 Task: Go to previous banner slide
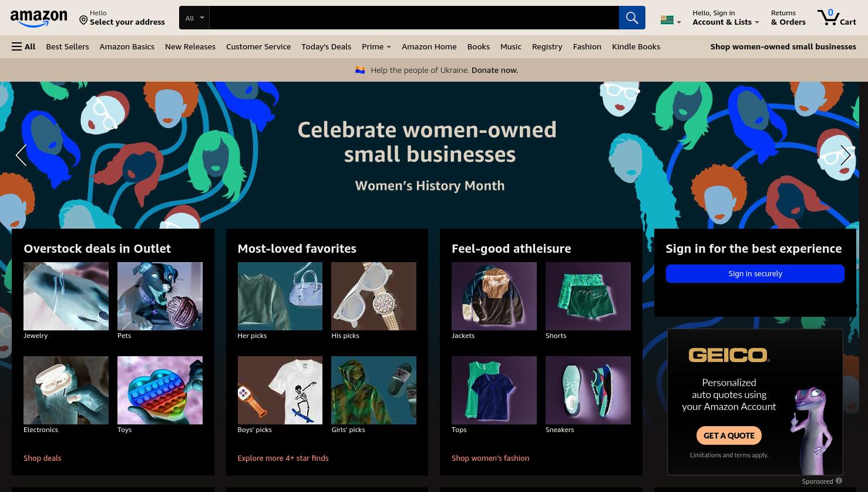(21, 155)
